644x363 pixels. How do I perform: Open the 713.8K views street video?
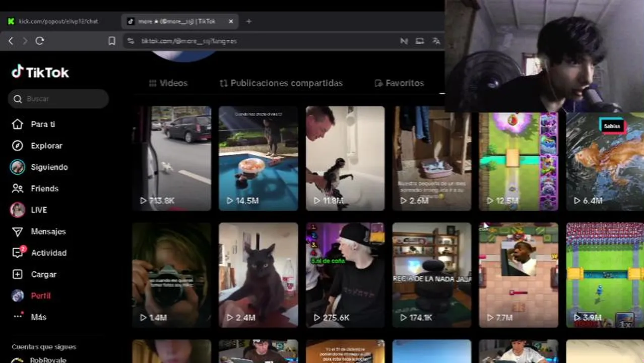(x=172, y=158)
